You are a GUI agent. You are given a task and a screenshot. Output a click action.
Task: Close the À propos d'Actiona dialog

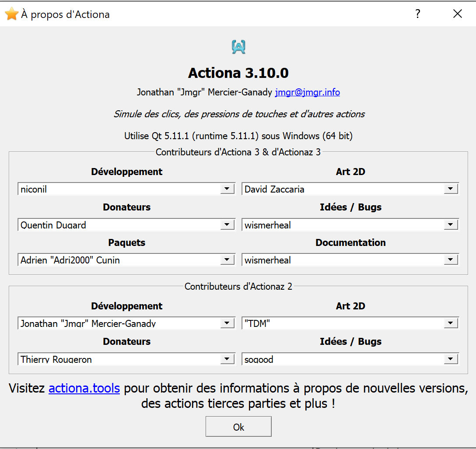point(458,14)
